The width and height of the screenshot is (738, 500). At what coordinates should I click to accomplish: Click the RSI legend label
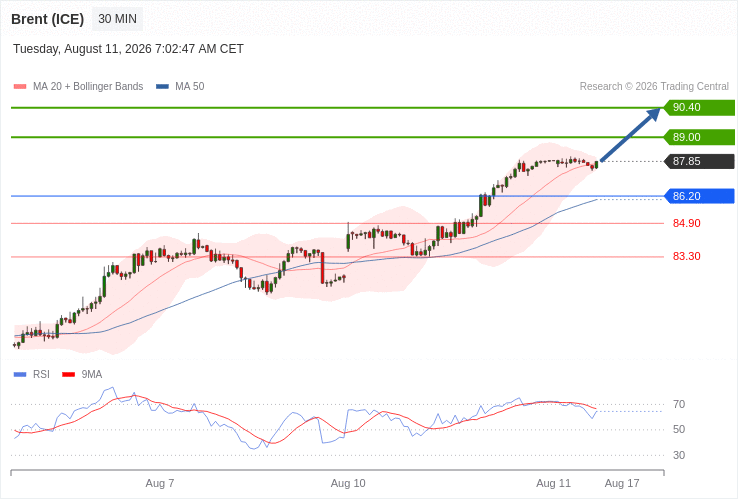[41, 374]
